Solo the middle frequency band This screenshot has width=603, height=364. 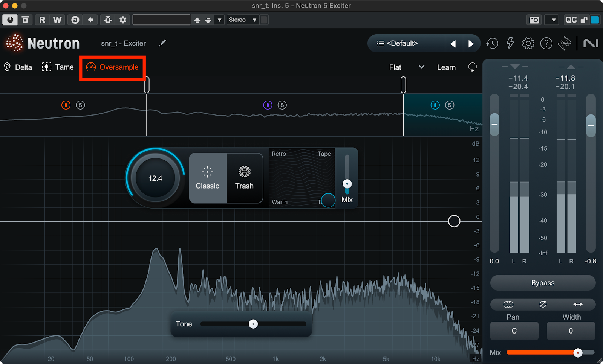(x=282, y=105)
